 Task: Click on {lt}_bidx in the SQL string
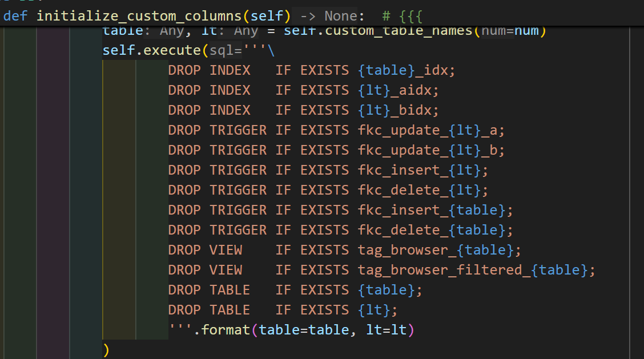click(398, 111)
